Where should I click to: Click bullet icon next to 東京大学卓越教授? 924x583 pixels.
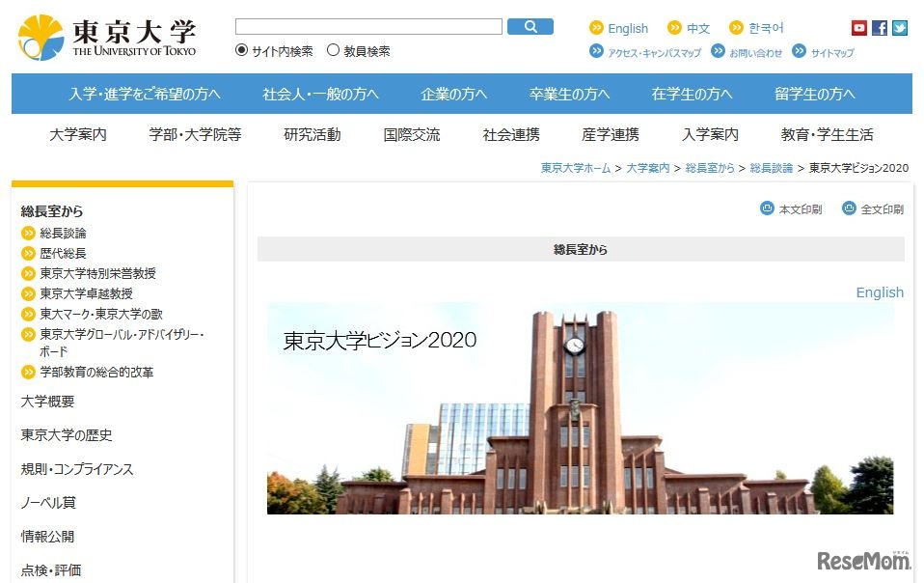pos(28,293)
